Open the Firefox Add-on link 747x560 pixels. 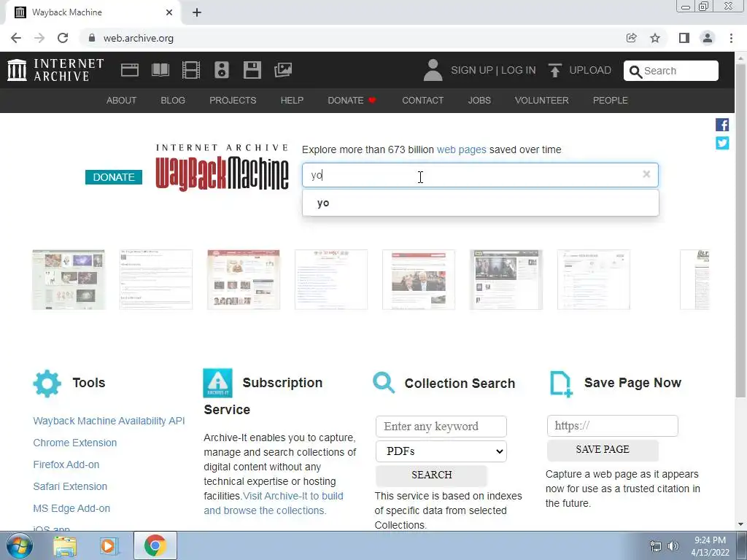pos(66,464)
